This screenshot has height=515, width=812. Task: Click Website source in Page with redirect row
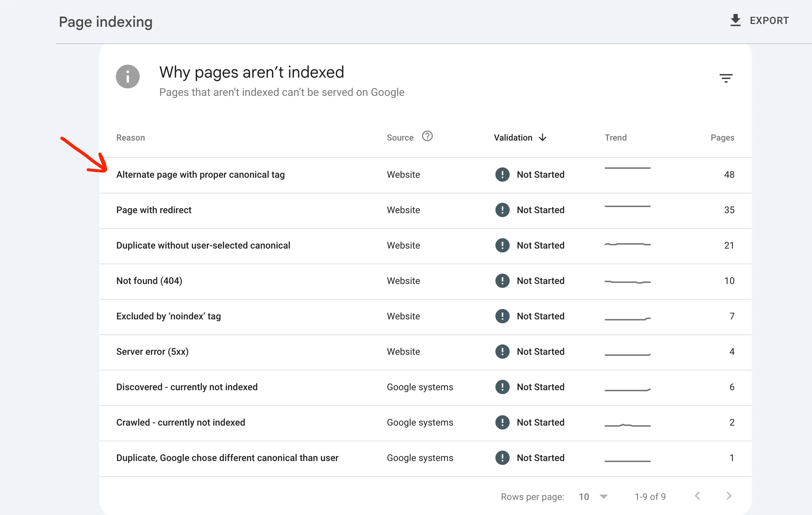click(x=403, y=210)
